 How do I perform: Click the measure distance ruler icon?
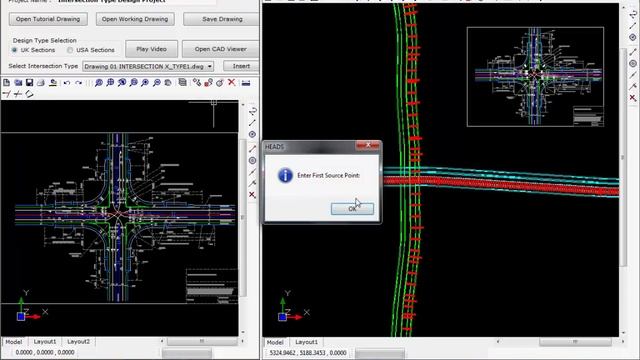(246, 83)
